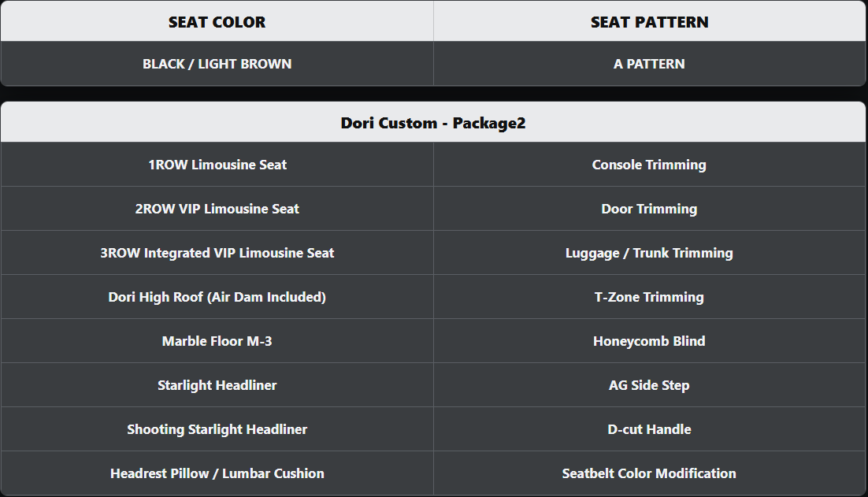
Task: Click the Console Trimming item
Action: click(649, 165)
